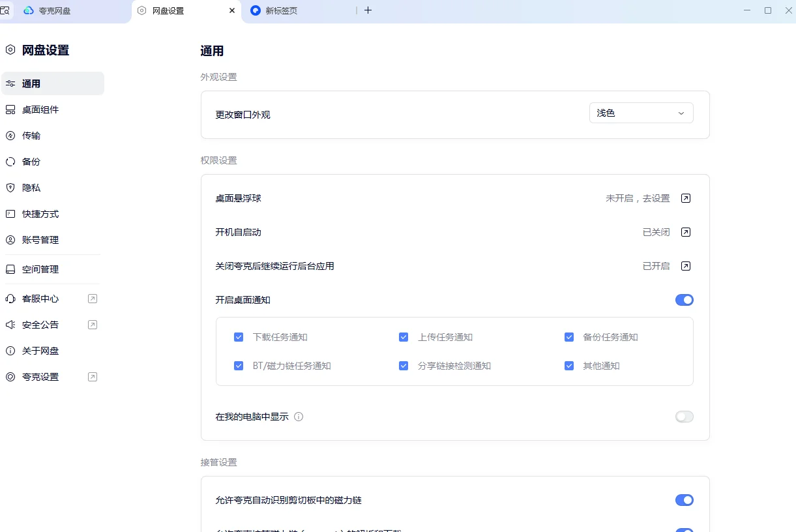Open external link arrow beside 夸克设置
This screenshot has height=532, width=796.
click(x=93, y=377)
